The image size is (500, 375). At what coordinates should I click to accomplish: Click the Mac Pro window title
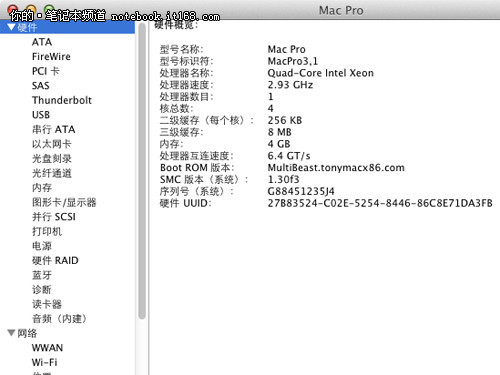pos(341,10)
